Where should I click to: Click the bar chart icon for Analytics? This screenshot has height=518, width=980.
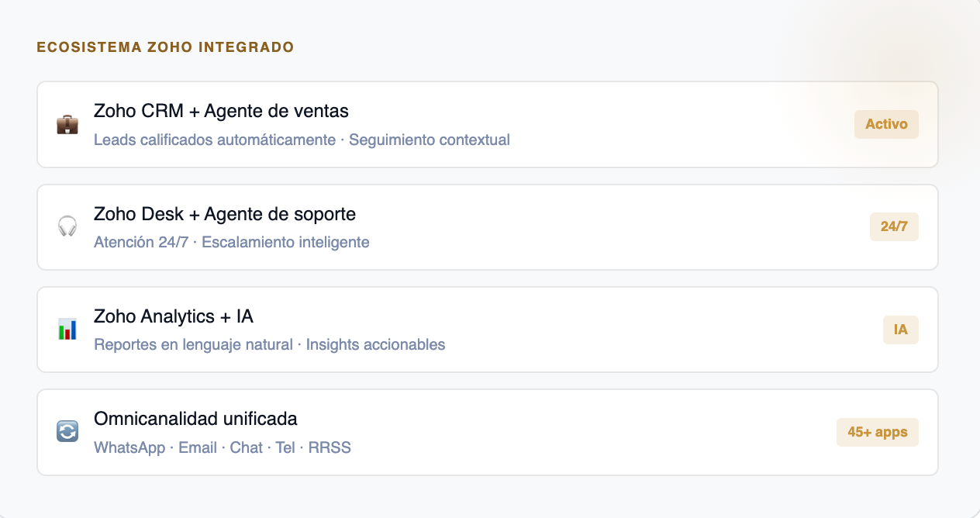click(67, 330)
